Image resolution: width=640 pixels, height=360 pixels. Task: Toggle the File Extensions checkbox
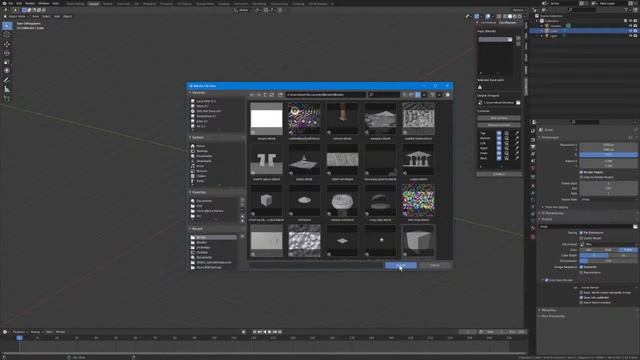click(581, 233)
